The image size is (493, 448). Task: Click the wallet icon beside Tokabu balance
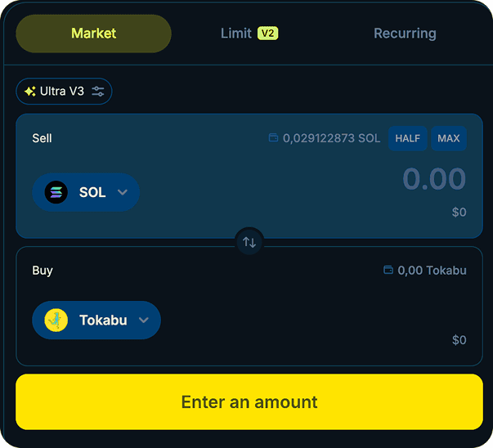click(x=388, y=270)
